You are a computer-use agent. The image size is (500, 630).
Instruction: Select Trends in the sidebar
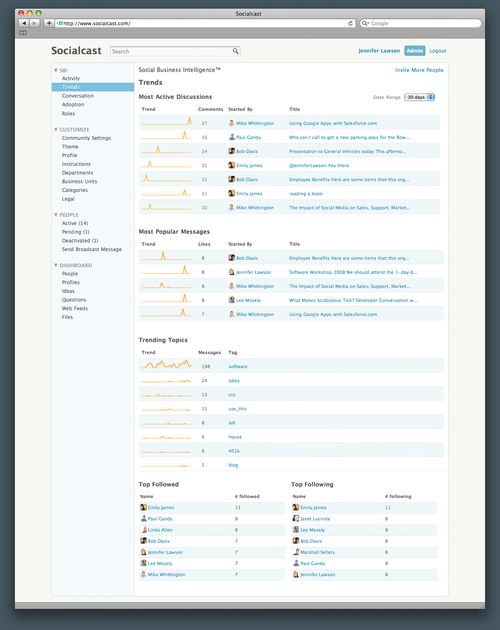(93, 87)
